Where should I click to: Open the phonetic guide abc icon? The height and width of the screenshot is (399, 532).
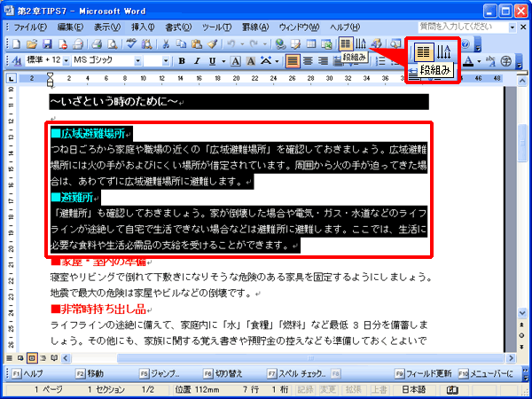(490, 61)
